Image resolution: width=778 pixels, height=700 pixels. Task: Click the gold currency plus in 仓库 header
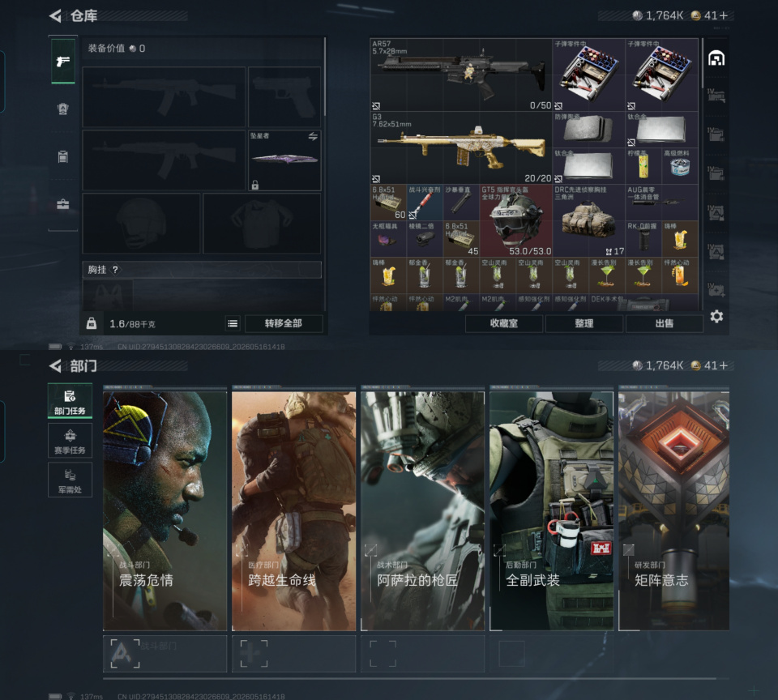[x=724, y=16]
